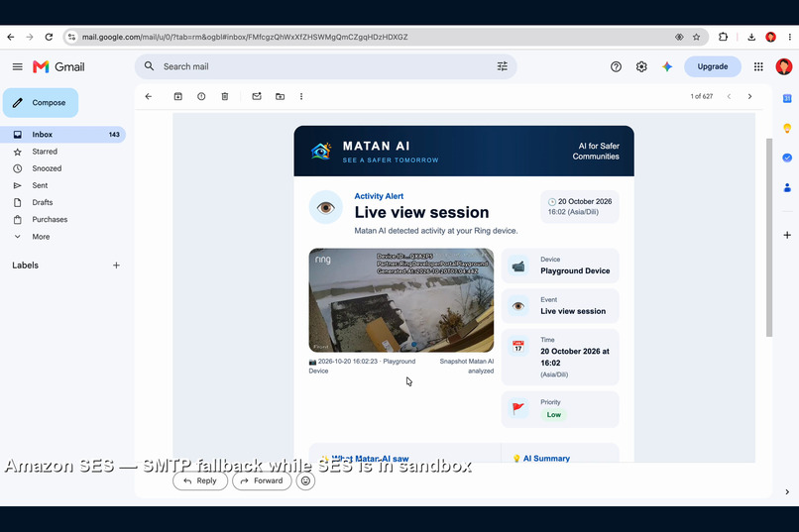Click the Live view session heading
The width and height of the screenshot is (799, 532).
pos(421,212)
